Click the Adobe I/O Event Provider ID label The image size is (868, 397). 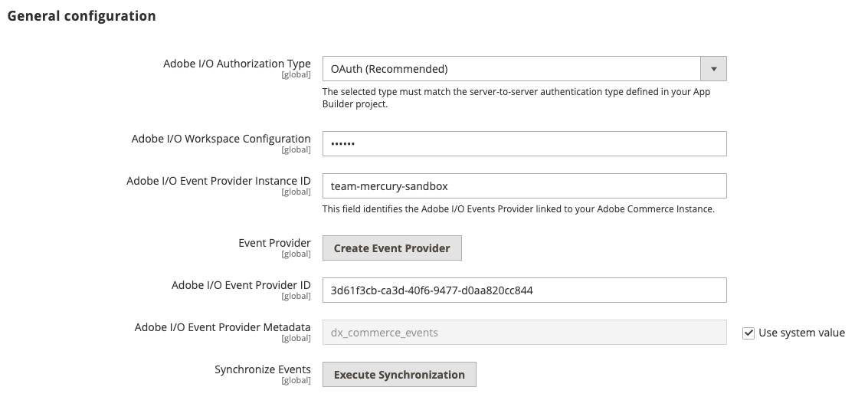pos(241,285)
